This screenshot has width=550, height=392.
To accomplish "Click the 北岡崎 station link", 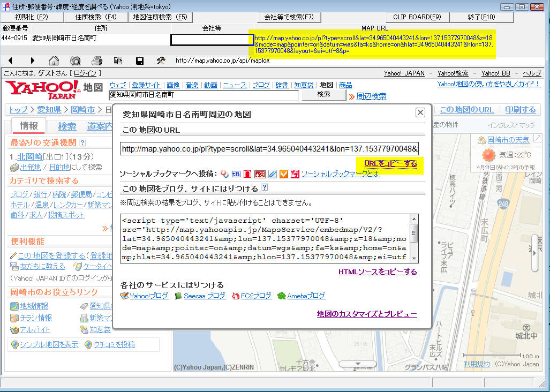I will [30, 157].
